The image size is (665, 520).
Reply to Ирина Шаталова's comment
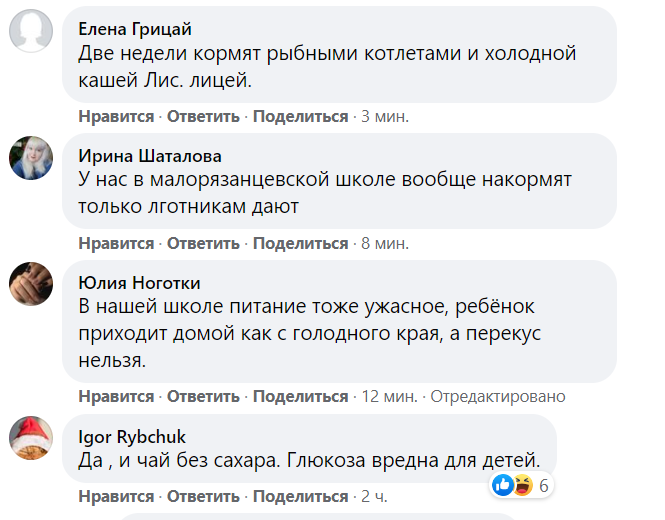[203, 243]
